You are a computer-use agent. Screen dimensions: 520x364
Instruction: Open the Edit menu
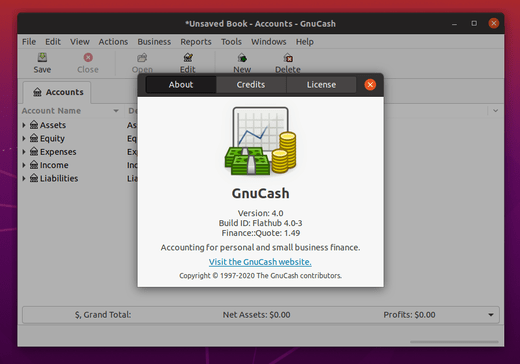click(x=53, y=42)
